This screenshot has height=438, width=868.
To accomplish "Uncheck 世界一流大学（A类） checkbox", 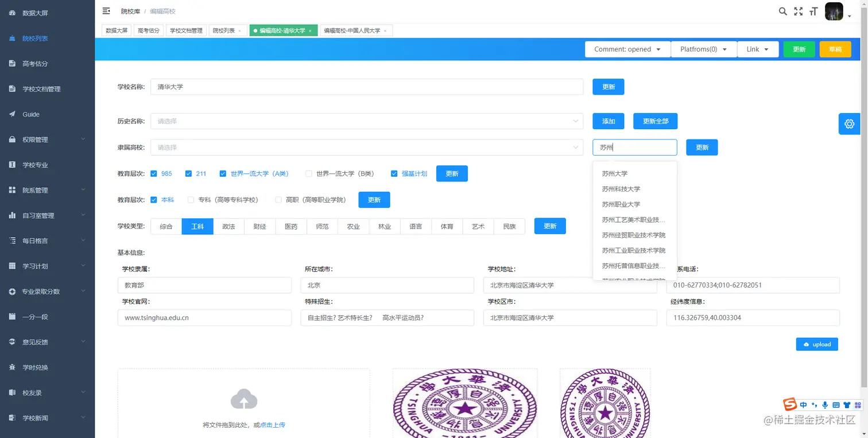I will [x=223, y=173].
